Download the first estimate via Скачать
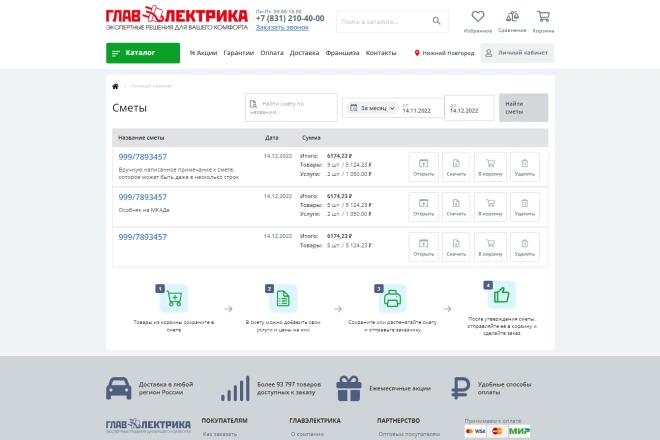Viewport: 660px width, 440px height. (456, 166)
